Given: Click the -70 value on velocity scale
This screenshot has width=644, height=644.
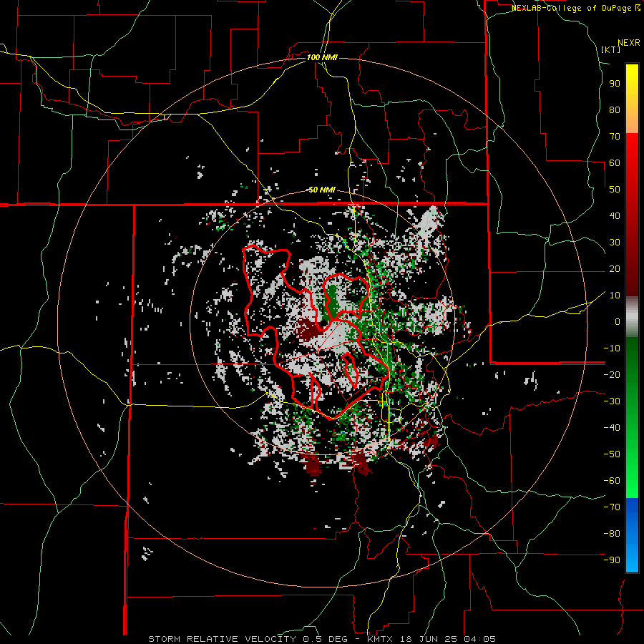Looking at the screenshot, I should coord(612,507).
